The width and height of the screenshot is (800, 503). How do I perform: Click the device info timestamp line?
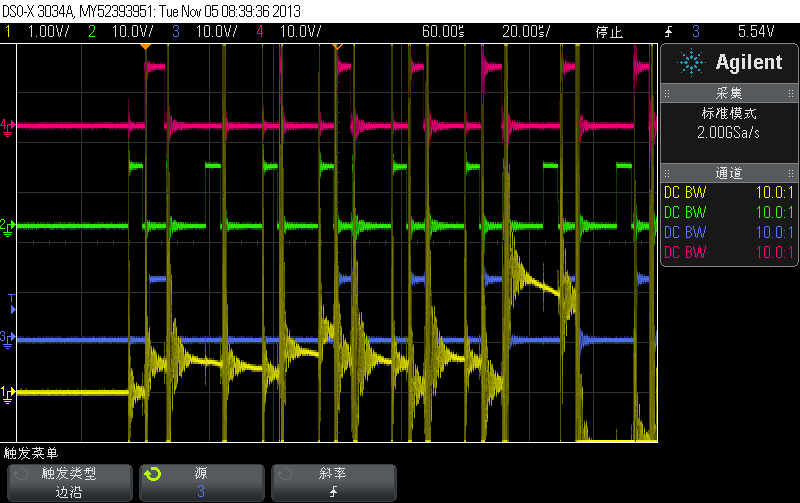152,11
